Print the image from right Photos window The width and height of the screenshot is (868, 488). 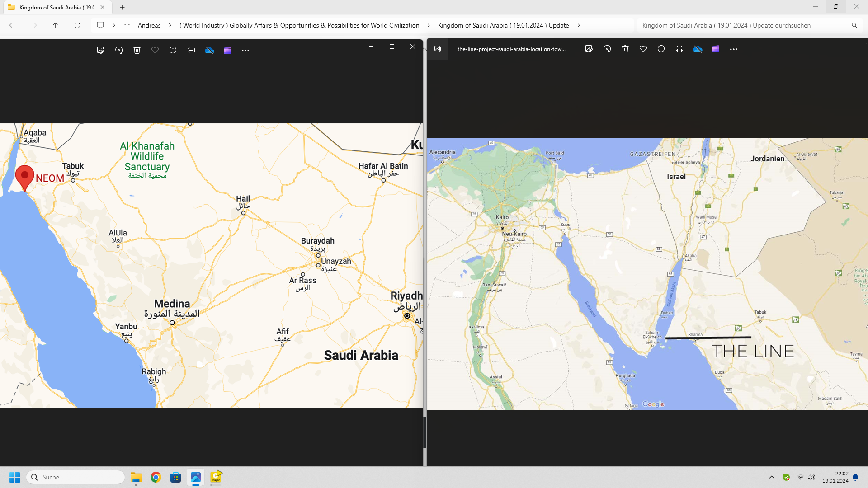tap(679, 49)
